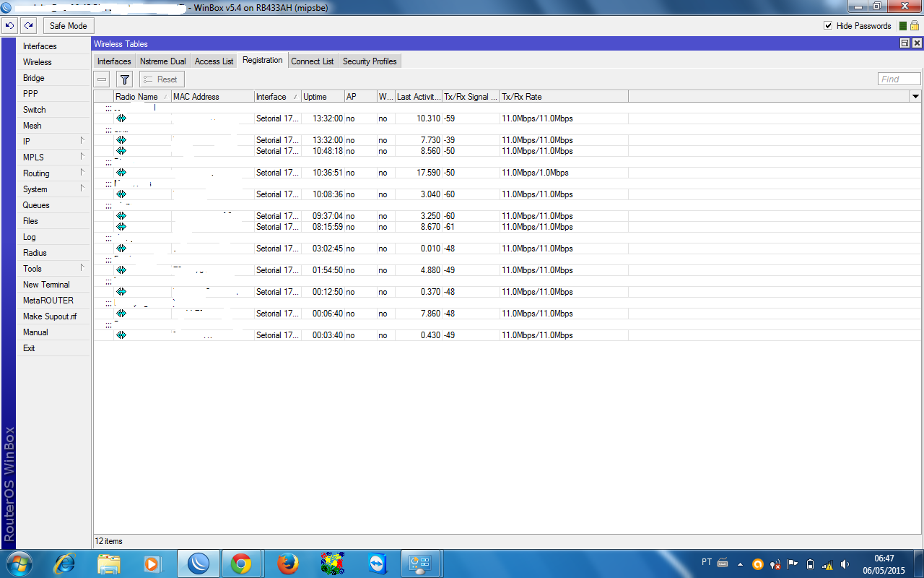Click the Remove (minus) toolbar button
Viewport: 924px width, 578px height.
tap(103, 79)
